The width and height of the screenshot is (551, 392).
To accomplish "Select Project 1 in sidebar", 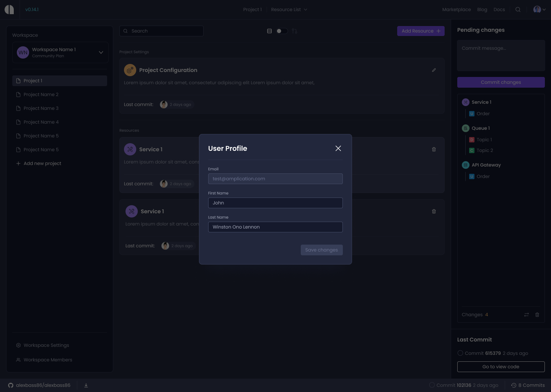I will (x=60, y=81).
